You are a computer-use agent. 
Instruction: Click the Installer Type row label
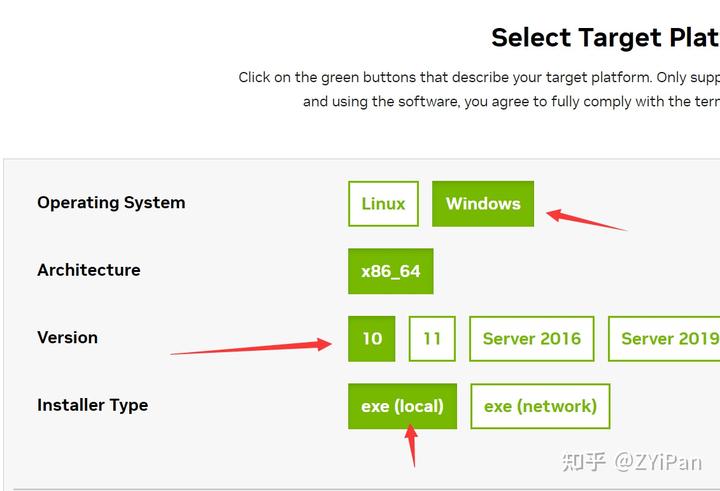[x=92, y=405]
